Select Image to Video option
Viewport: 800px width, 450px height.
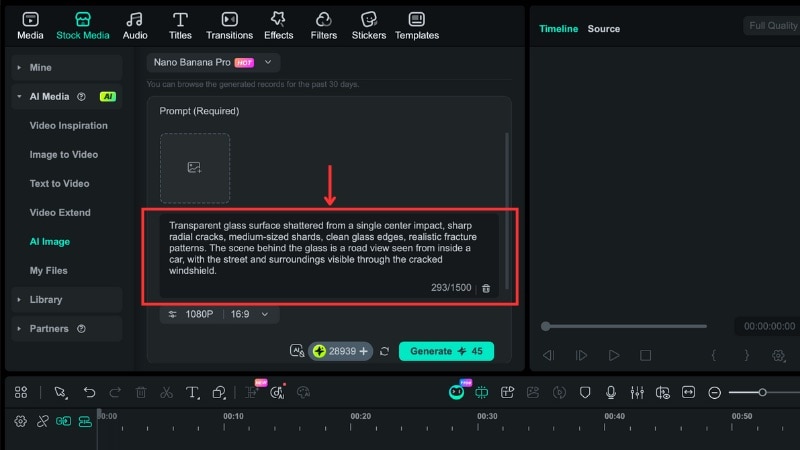coord(64,155)
